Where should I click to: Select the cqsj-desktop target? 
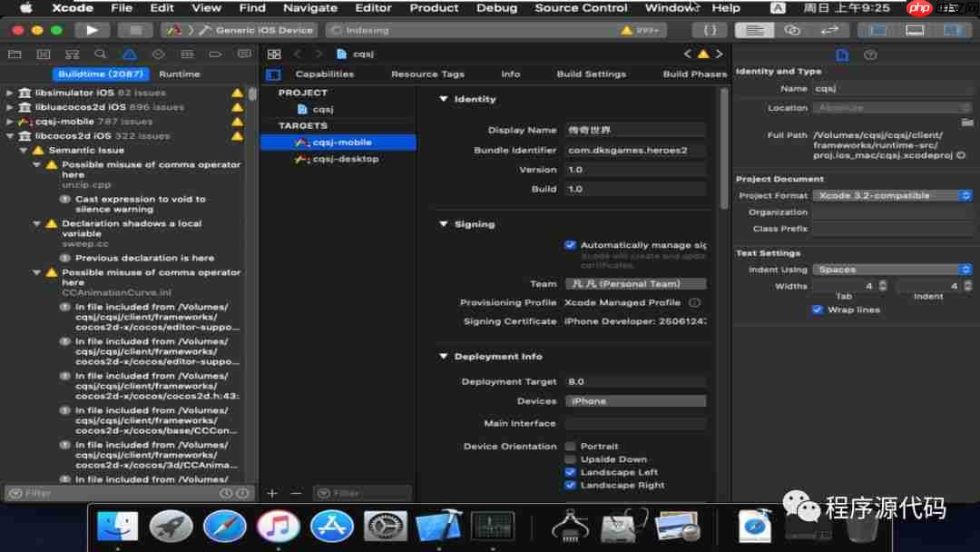click(338, 159)
